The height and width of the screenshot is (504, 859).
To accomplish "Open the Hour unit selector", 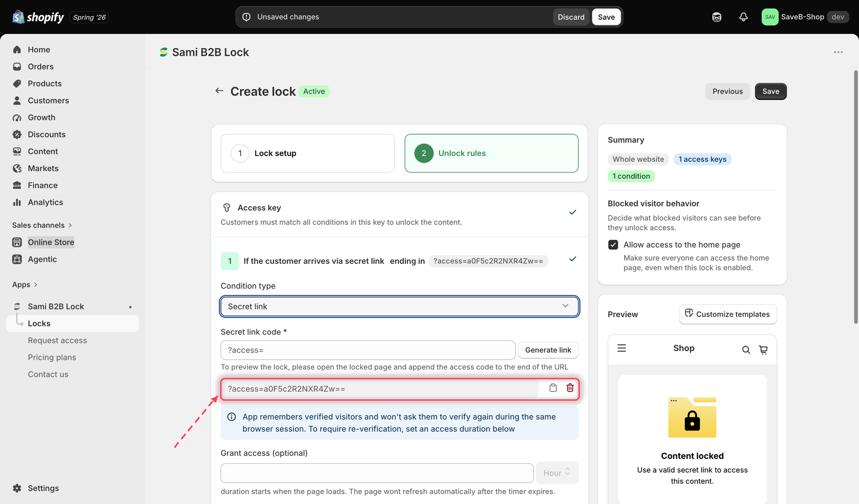I will [x=557, y=473].
